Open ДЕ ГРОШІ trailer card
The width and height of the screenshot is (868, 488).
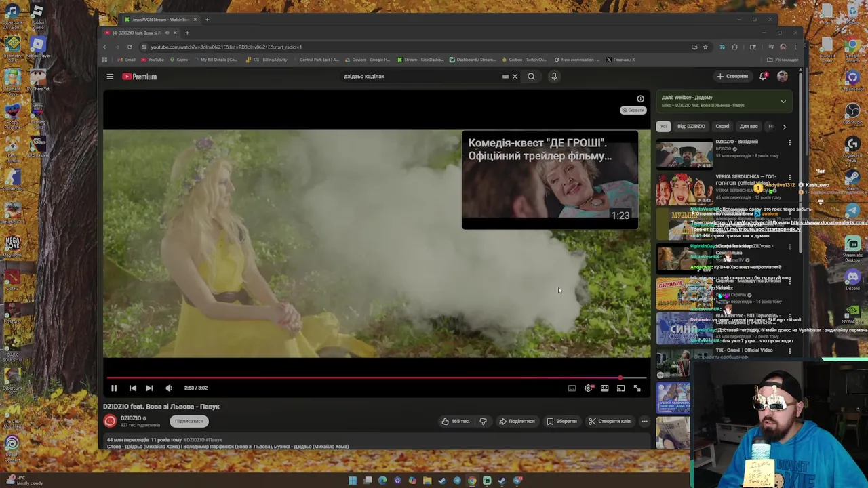[550, 180]
